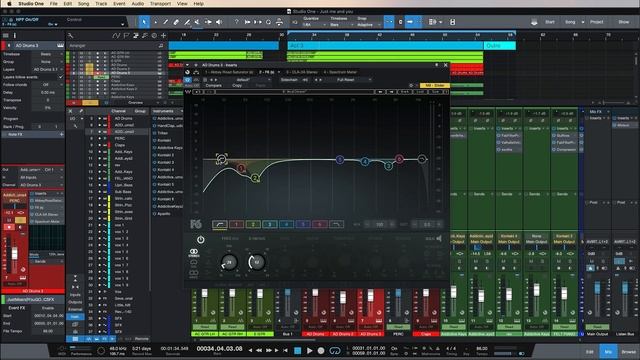Click the F6 solo speaker icon
Screen dimensions: 640x360
[x=439, y=238]
